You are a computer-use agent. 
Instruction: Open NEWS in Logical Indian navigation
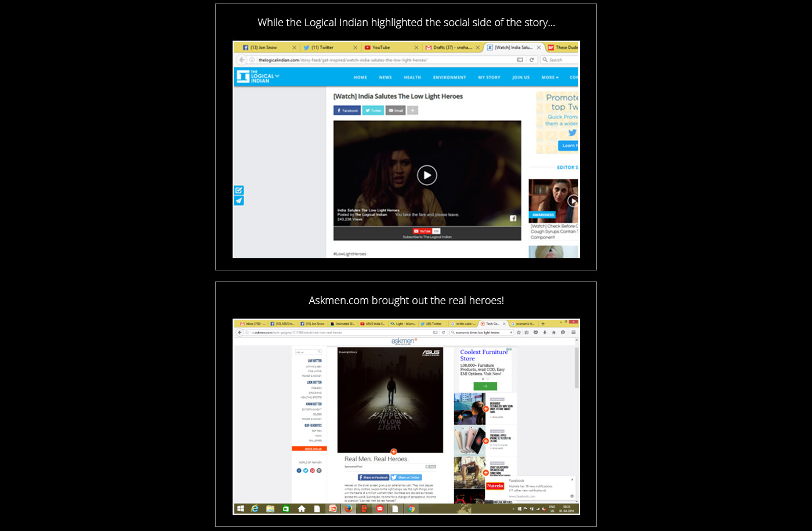pyautogui.click(x=385, y=77)
